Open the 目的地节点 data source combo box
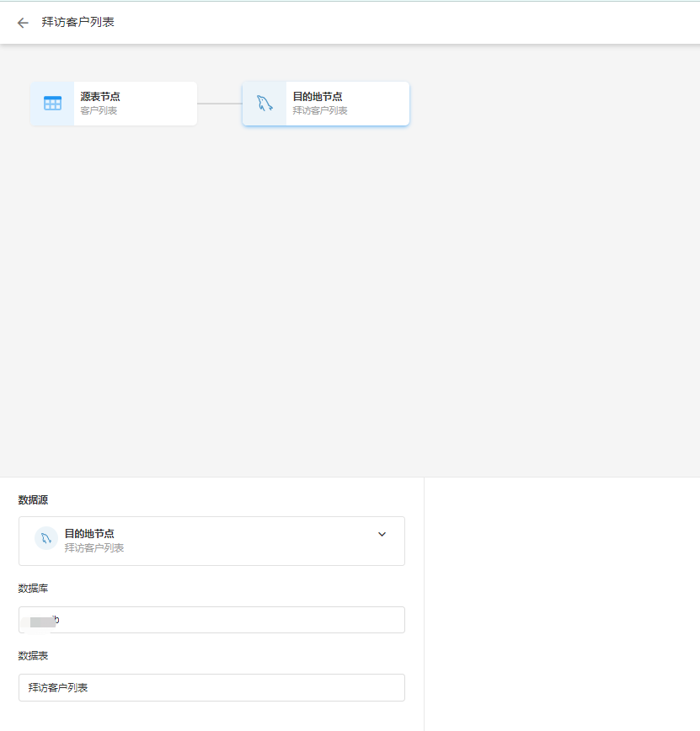 tap(211, 541)
